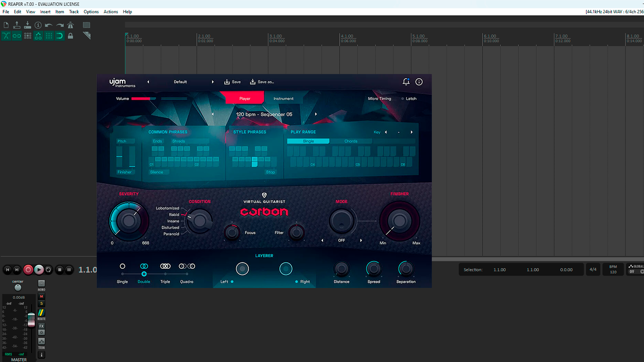
Task: Click the plugin notification bell icon
Action: pos(406,82)
